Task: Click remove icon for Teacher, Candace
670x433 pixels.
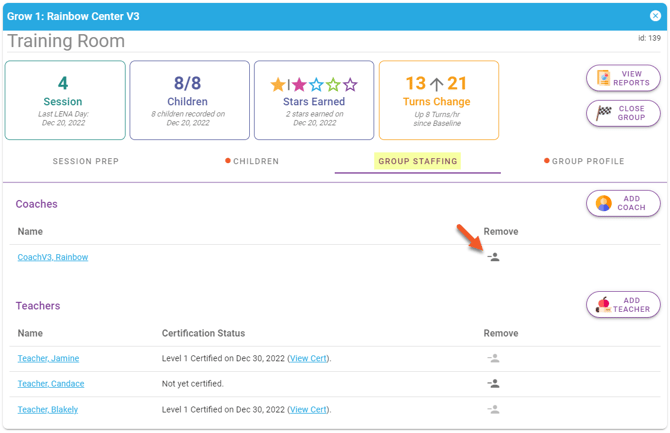Action: [493, 384]
